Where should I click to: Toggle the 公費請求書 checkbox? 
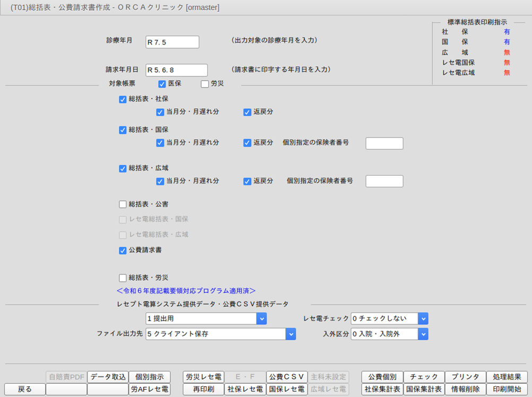123,250
